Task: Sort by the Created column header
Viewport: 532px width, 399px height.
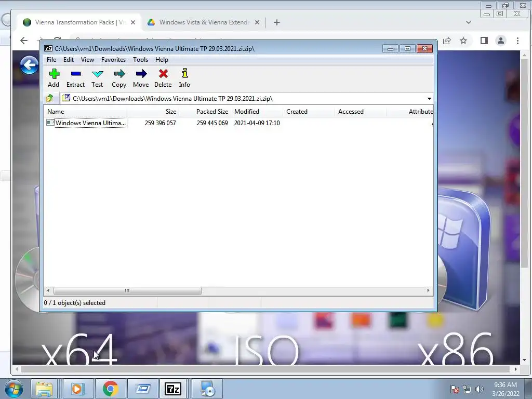Action: (x=309, y=112)
